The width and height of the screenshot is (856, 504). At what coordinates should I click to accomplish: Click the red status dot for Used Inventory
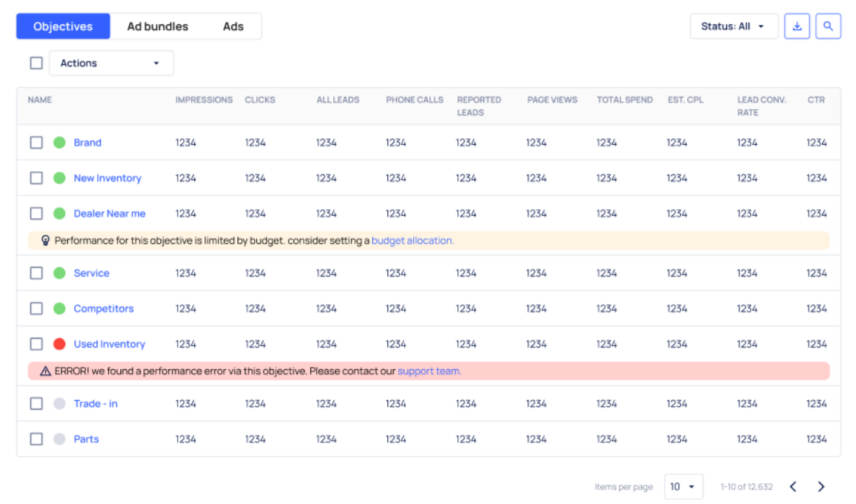59,344
